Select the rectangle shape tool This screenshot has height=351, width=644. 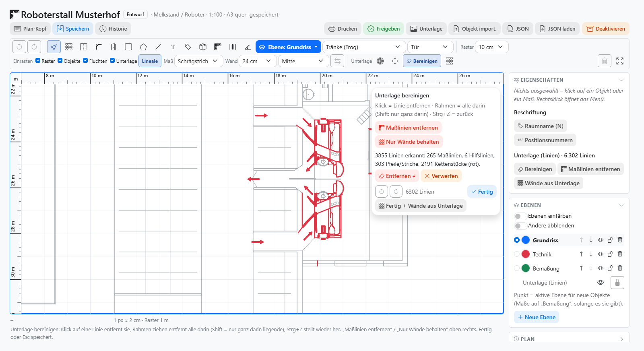[x=128, y=47]
